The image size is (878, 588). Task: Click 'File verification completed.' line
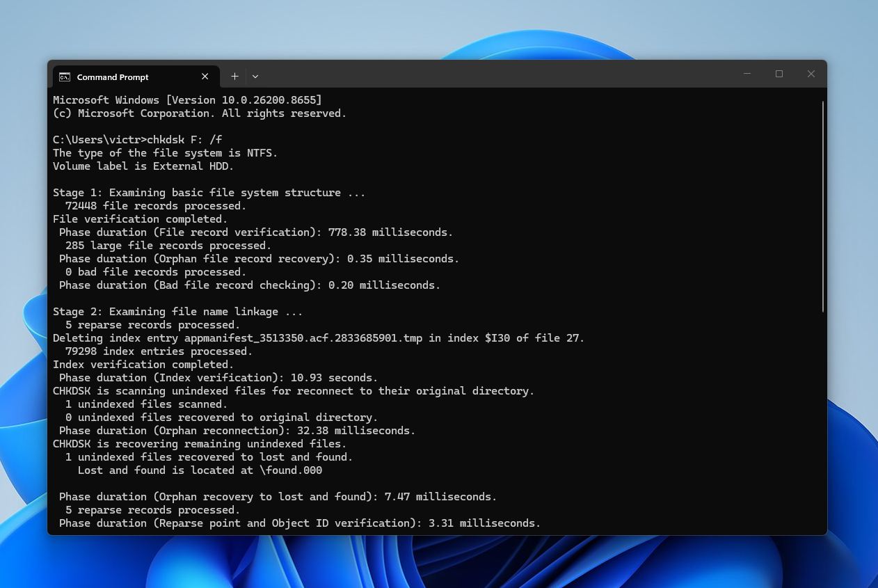coord(141,219)
